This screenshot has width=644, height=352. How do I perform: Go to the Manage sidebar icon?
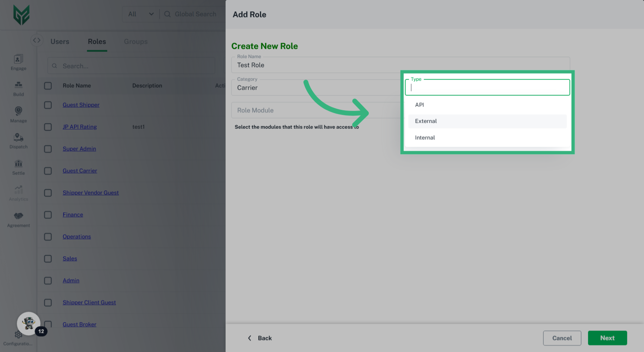(18, 115)
